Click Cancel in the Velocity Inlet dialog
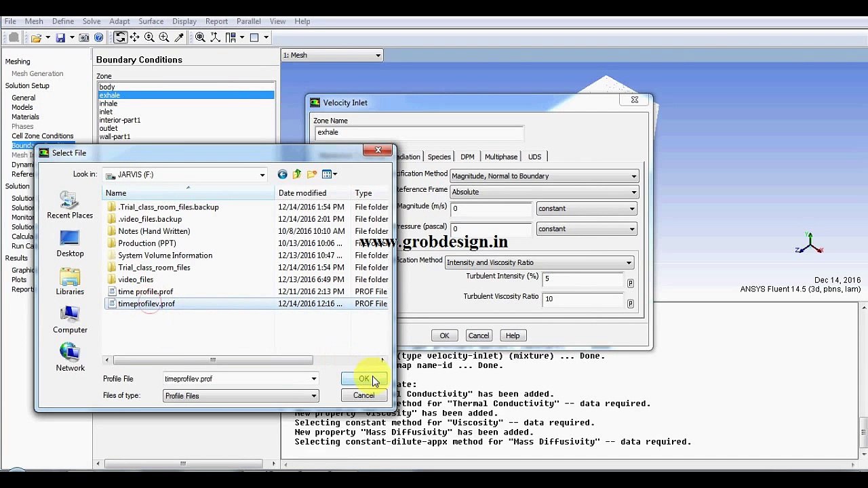 coord(478,335)
